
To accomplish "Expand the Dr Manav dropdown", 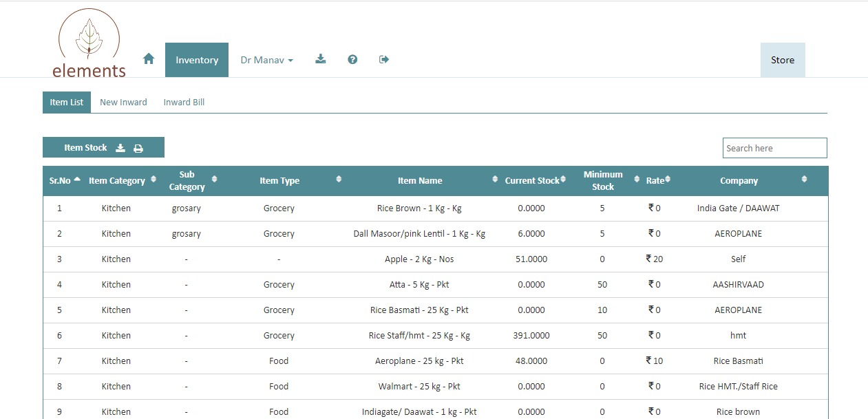I will [266, 60].
